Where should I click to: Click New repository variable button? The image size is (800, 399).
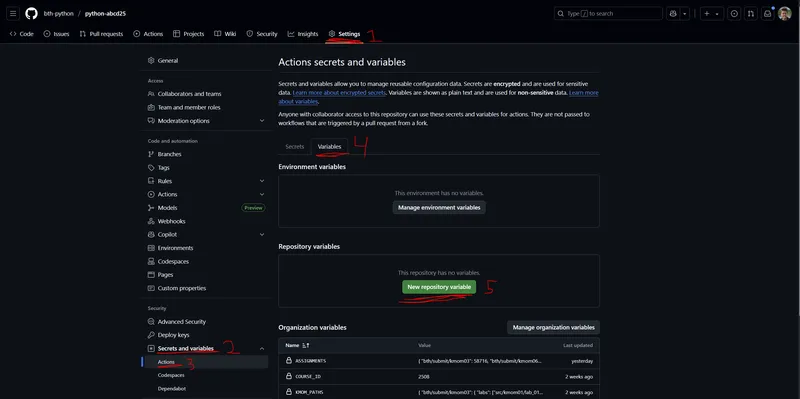(x=439, y=287)
